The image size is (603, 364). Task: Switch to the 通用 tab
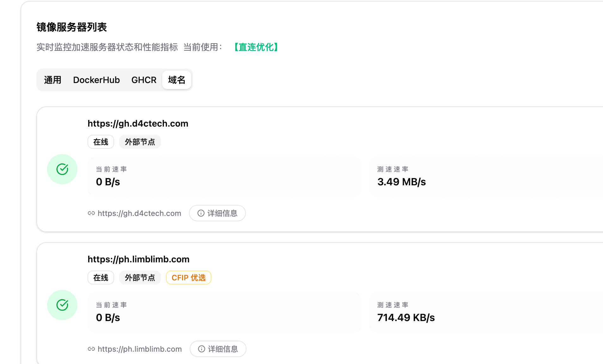point(52,80)
